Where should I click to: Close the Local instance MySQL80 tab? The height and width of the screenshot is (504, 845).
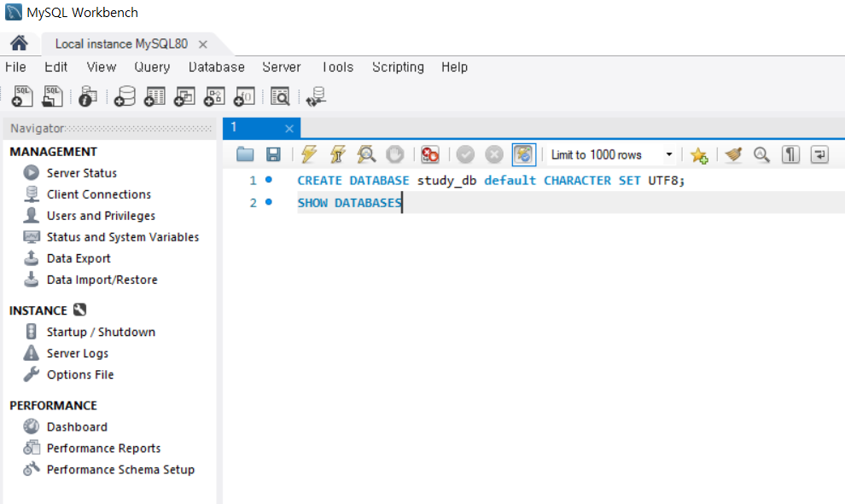(x=202, y=44)
